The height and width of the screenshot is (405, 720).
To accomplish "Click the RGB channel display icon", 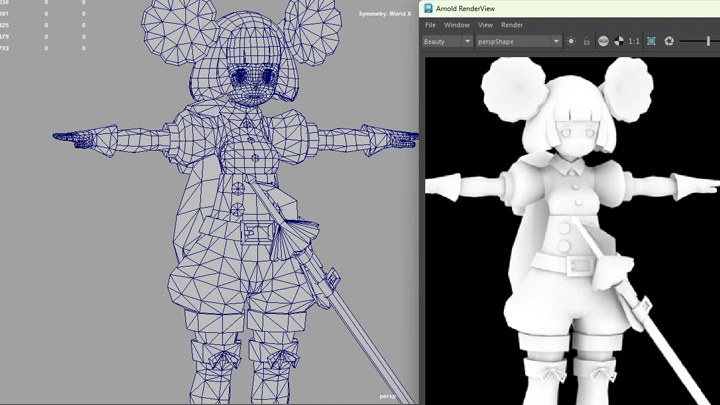I will (603, 41).
